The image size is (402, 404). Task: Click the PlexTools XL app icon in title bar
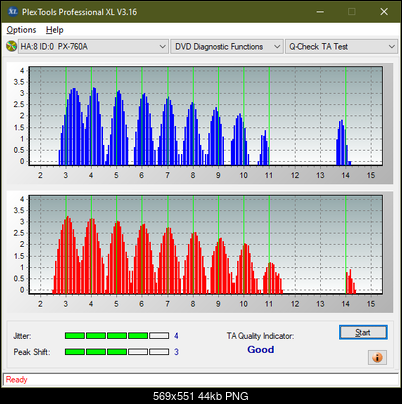tap(12, 12)
